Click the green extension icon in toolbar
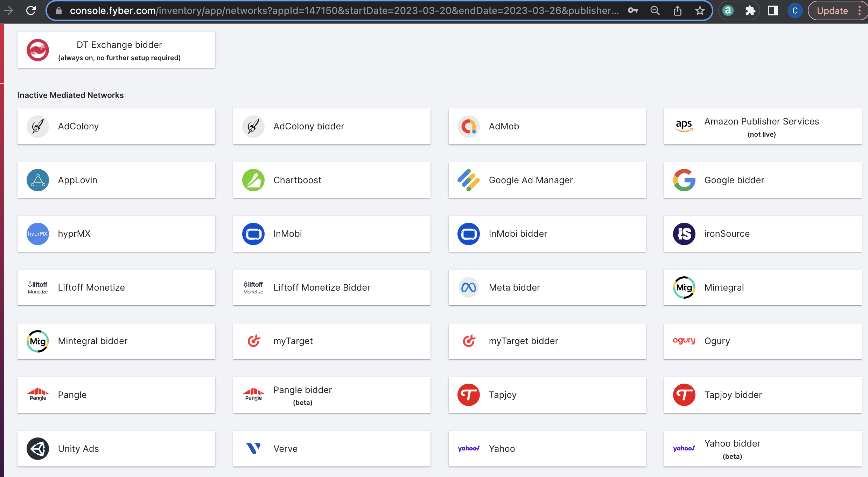 tap(728, 10)
